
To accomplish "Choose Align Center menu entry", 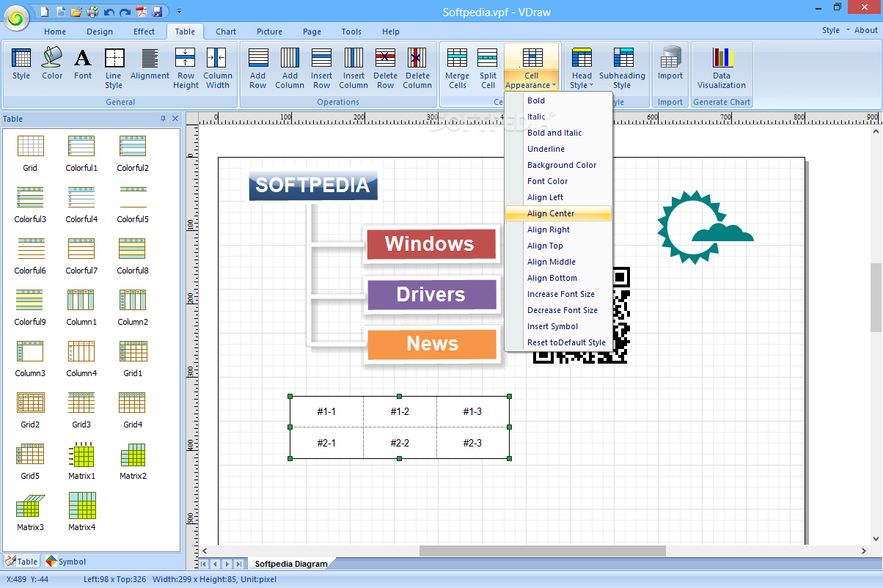I will [x=558, y=213].
